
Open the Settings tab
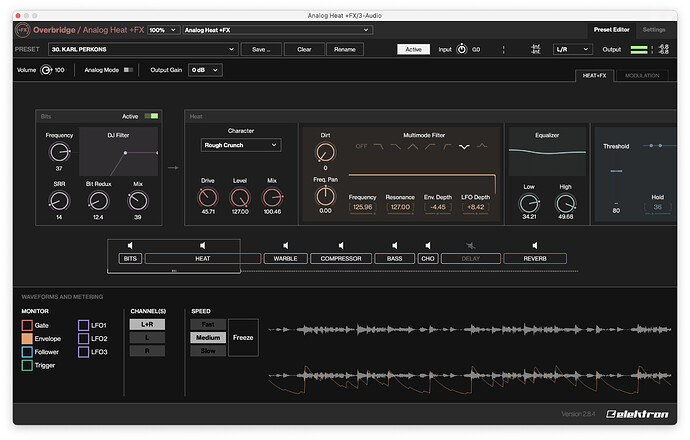(x=653, y=30)
